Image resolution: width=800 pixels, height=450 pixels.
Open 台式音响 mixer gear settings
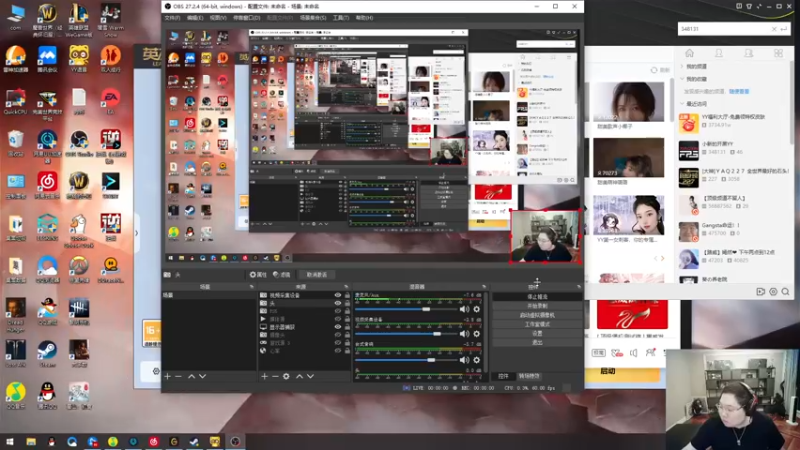pyautogui.click(x=477, y=360)
